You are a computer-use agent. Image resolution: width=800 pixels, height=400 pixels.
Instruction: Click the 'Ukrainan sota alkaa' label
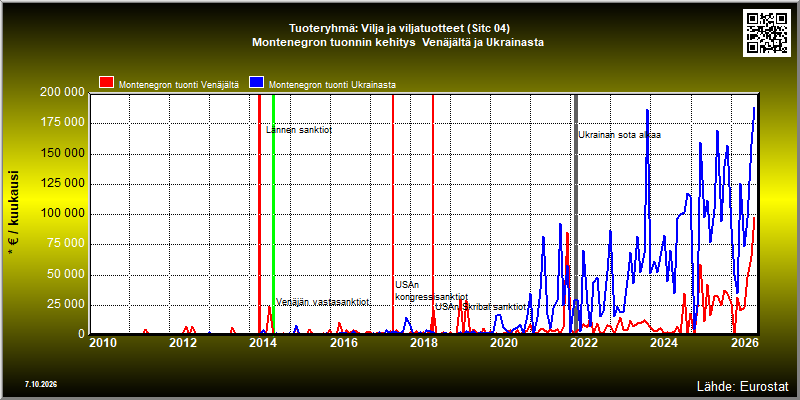619,135
